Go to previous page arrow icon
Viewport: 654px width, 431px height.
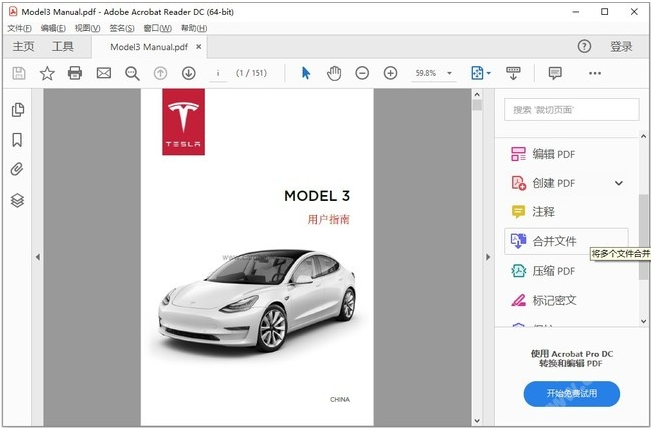(160, 73)
